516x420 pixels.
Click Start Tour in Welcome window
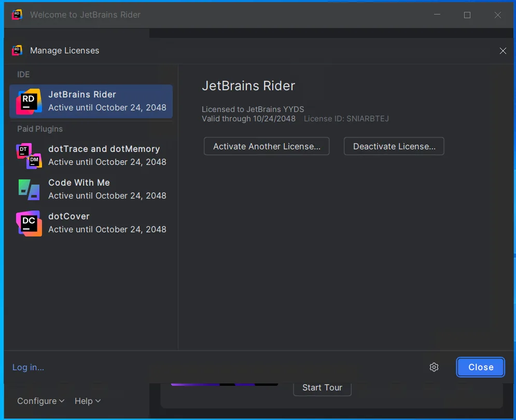(322, 388)
